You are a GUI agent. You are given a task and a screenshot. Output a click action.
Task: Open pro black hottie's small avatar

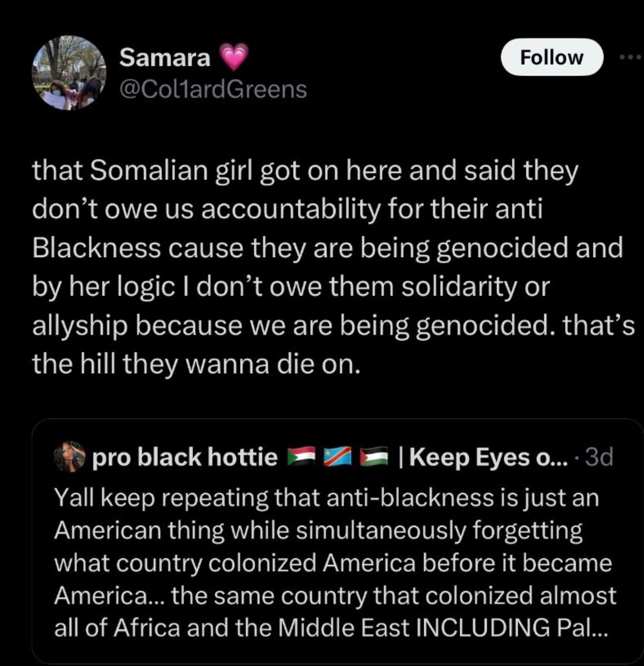click(69, 456)
